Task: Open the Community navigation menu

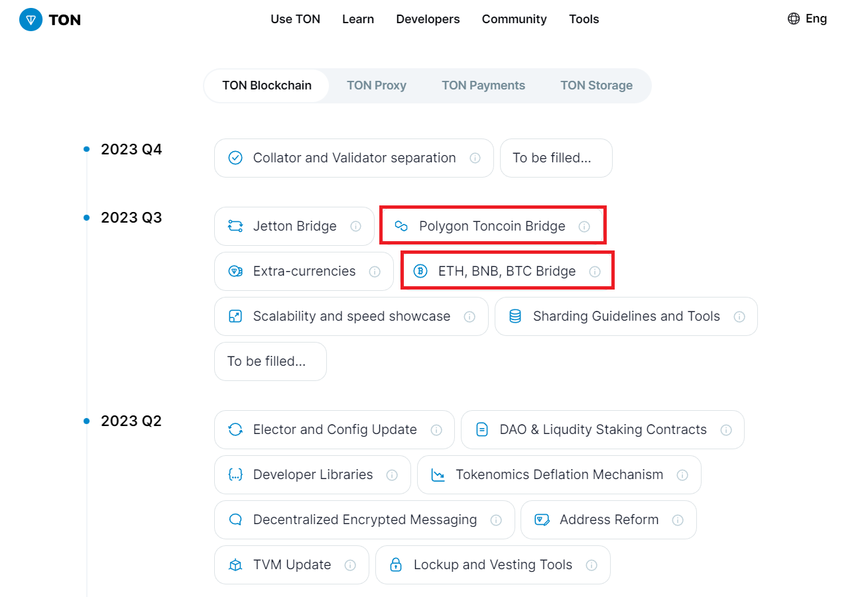Action: pyautogui.click(x=514, y=19)
